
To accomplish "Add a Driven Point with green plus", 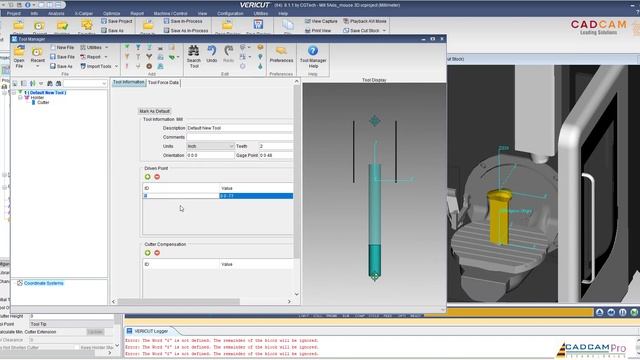I will [148, 177].
